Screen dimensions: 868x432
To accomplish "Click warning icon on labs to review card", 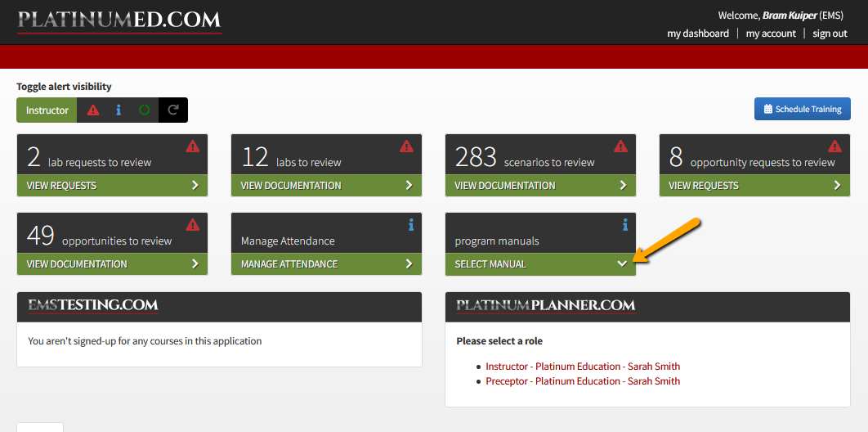I will pos(406,146).
